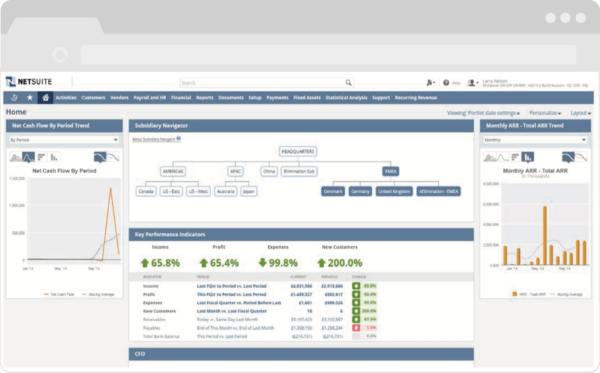Viewport: 600px width, 373px height.
Task: Click the NetSuite logo
Action: [29, 81]
